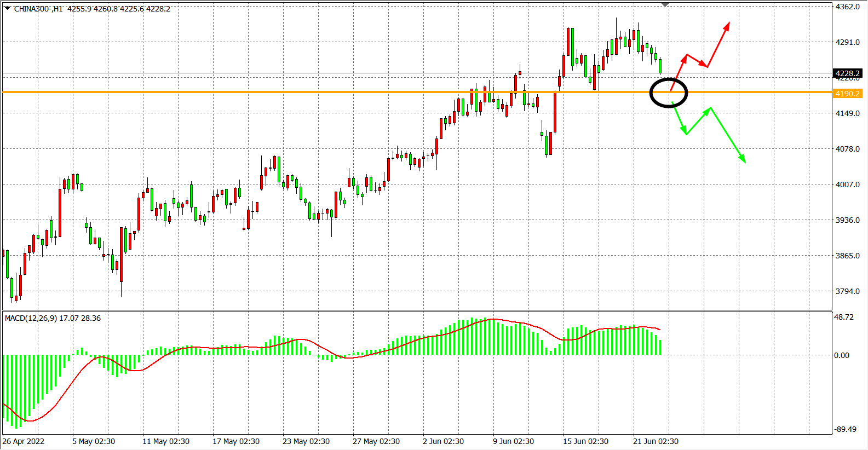868x450 pixels.
Task: Click the triangle arrow beside CHINA300 title
Action: tap(8, 8)
